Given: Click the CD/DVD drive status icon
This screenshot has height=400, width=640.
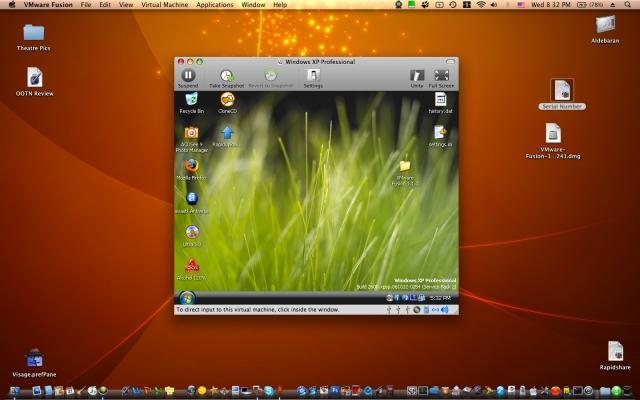Looking at the screenshot, I should tap(417, 310).
